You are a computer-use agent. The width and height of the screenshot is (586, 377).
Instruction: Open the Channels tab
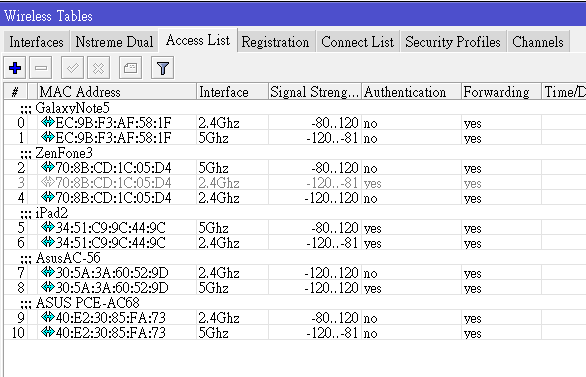[538, 42]
